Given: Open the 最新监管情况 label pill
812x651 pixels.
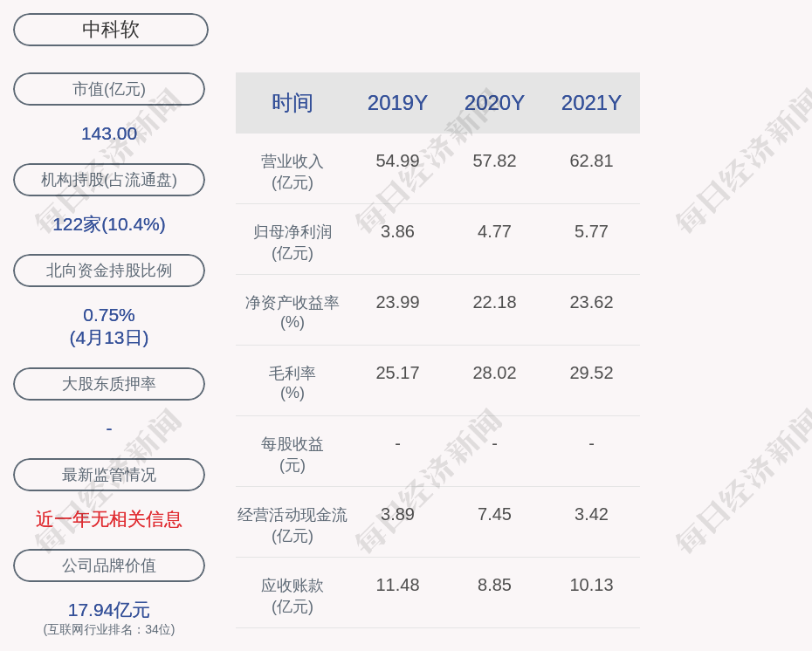Looking at the screenshot, I should coord(109,475).
